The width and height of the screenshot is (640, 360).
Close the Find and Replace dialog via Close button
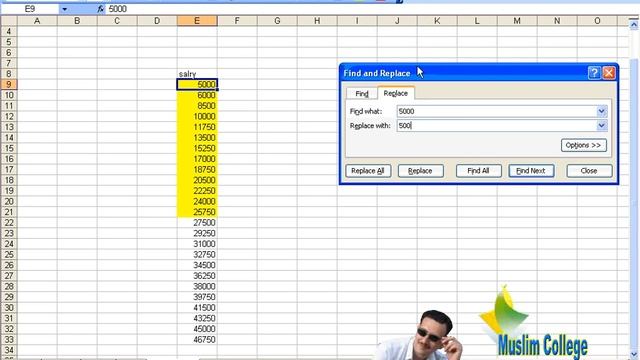589,171
